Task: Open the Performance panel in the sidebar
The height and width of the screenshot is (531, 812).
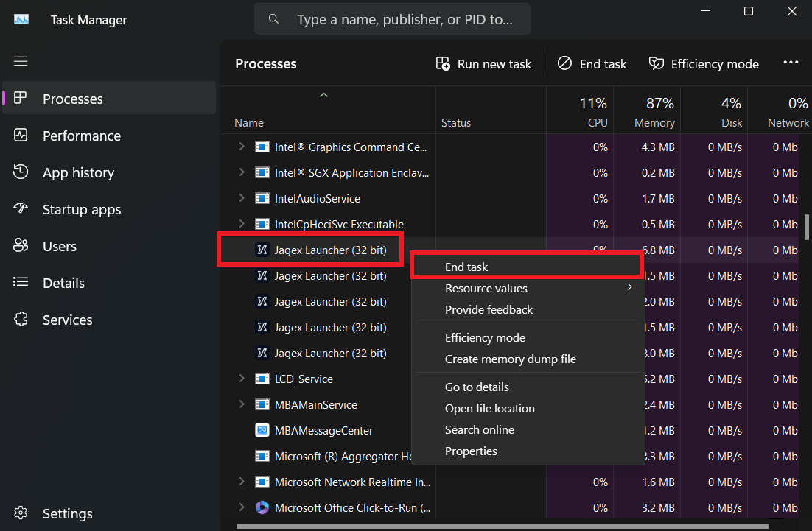Action: [x=81, y=136]
